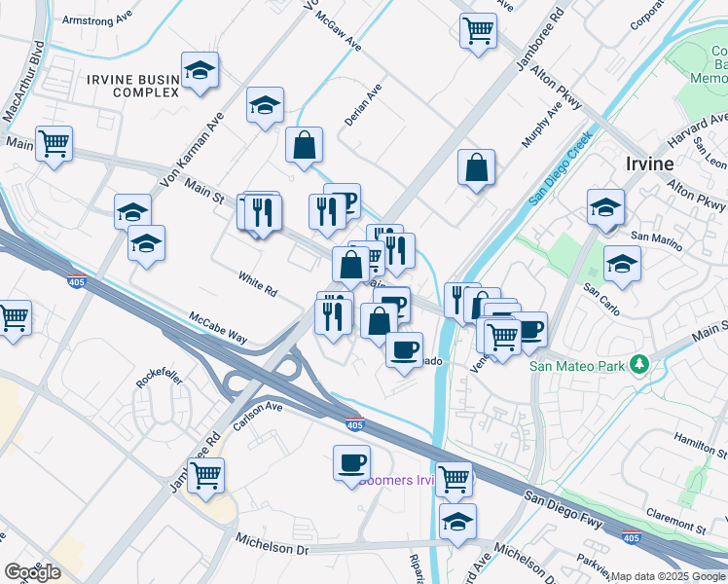This screenshot has width=728, height=584.
Task: Open the shopping cart marker on lower Jamboree Rd
Action: (x=205, y=476)
